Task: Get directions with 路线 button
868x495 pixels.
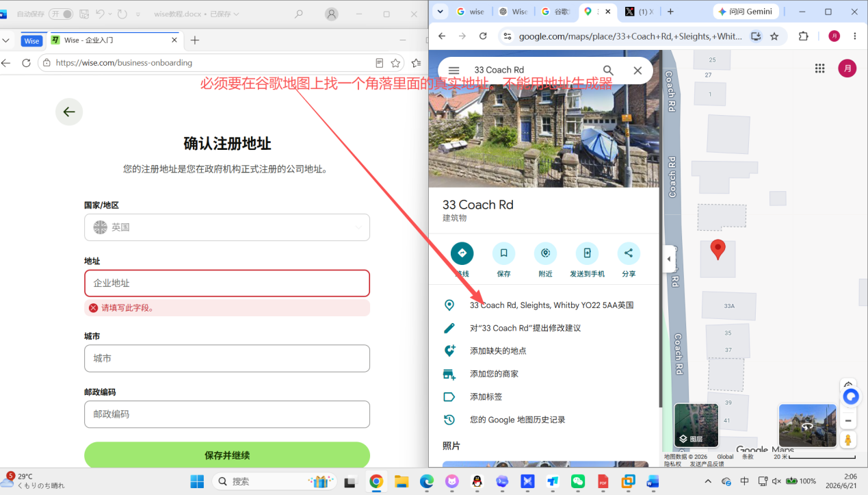Action: (x=462, y=253)
